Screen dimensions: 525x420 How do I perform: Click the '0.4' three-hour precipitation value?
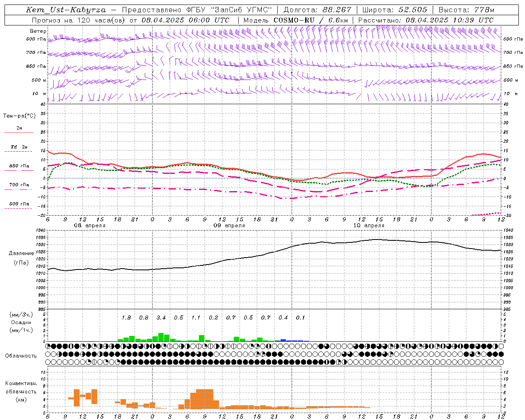tap(283, 318)
